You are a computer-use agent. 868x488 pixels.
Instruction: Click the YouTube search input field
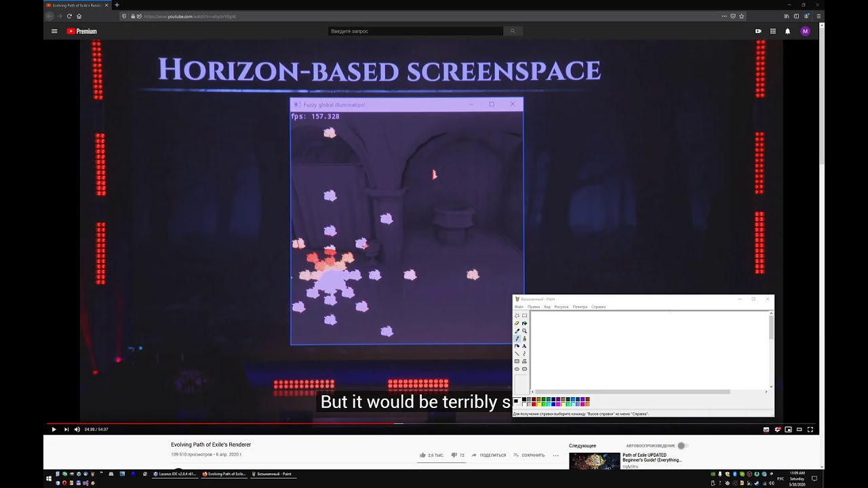pos(416,31)
